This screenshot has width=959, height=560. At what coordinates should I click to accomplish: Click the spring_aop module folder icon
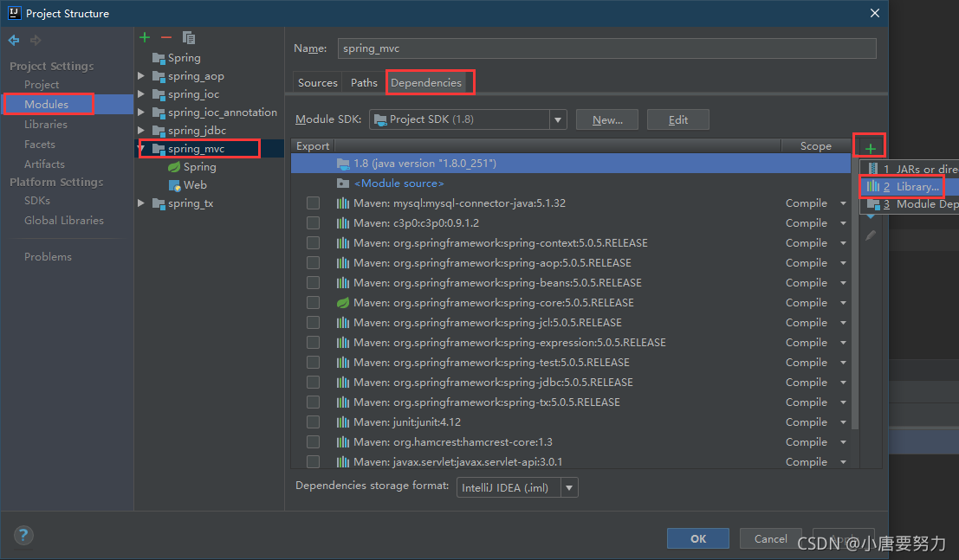click(x=159, y=76)
